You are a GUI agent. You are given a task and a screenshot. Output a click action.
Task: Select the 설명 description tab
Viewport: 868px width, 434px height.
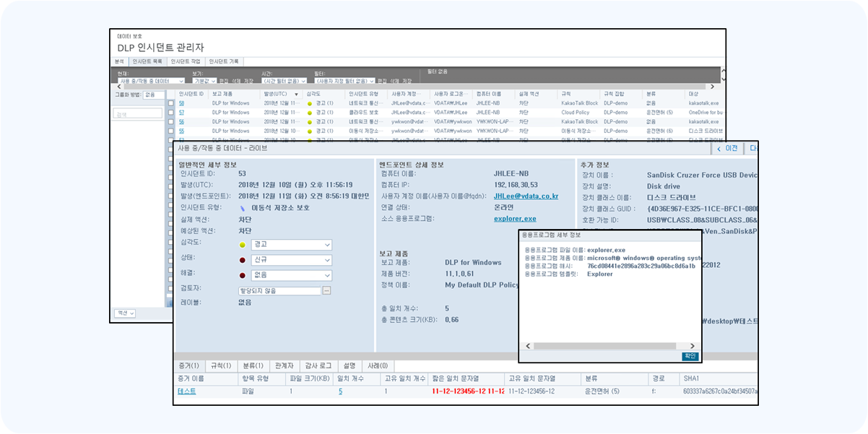[350, 366]
